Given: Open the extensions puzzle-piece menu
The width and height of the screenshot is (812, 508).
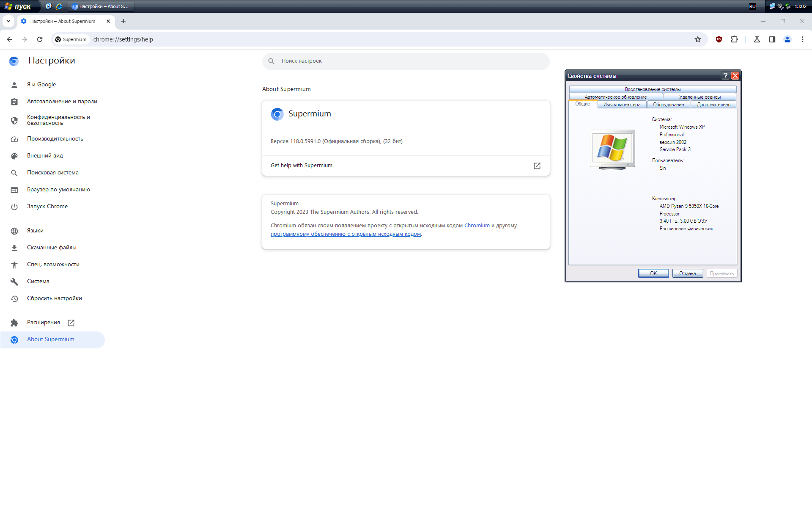Looking at the screenshot, I should tap(734, 39).
